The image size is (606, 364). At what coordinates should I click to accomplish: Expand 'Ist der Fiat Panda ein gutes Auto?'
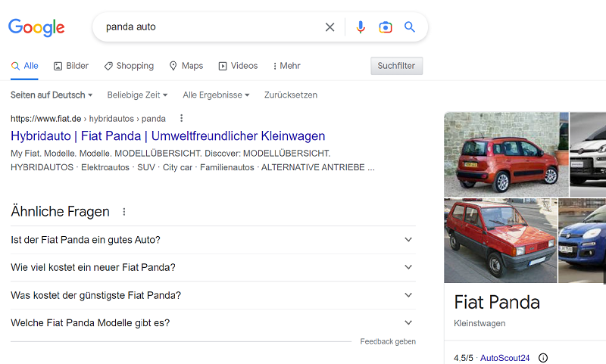coord(212,240)
